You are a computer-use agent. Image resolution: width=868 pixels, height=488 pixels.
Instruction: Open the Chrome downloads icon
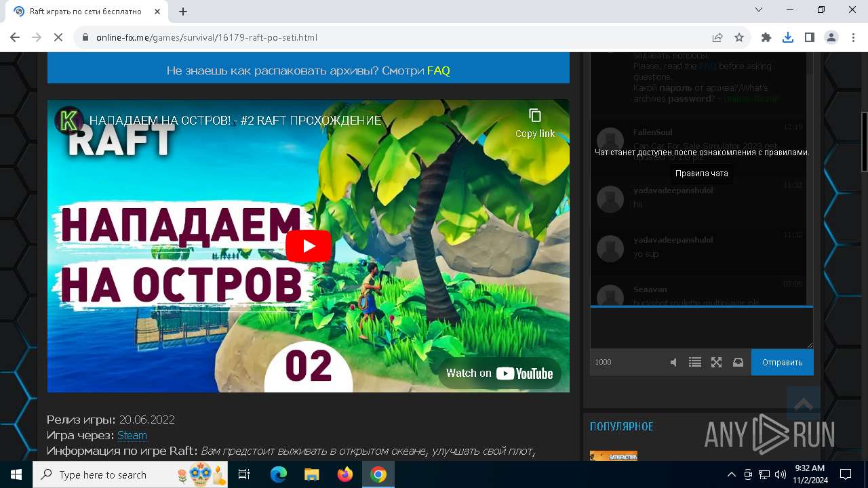tap(788, 37)
